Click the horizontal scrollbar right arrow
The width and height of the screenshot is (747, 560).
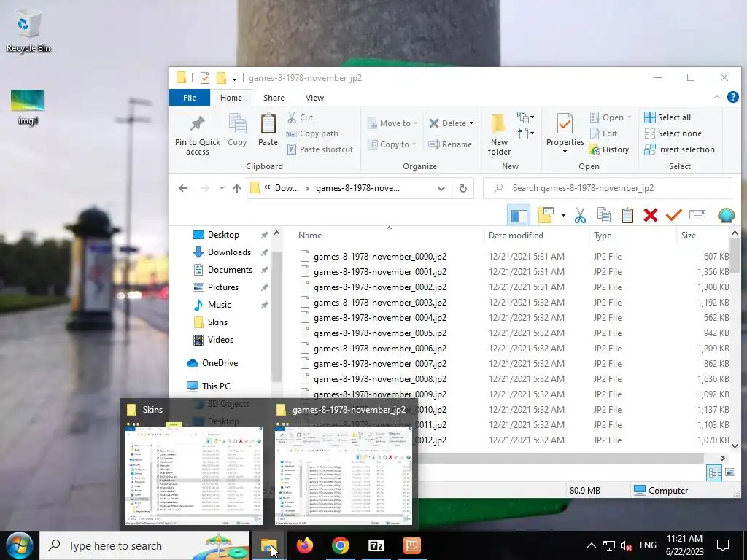(723, 458)
